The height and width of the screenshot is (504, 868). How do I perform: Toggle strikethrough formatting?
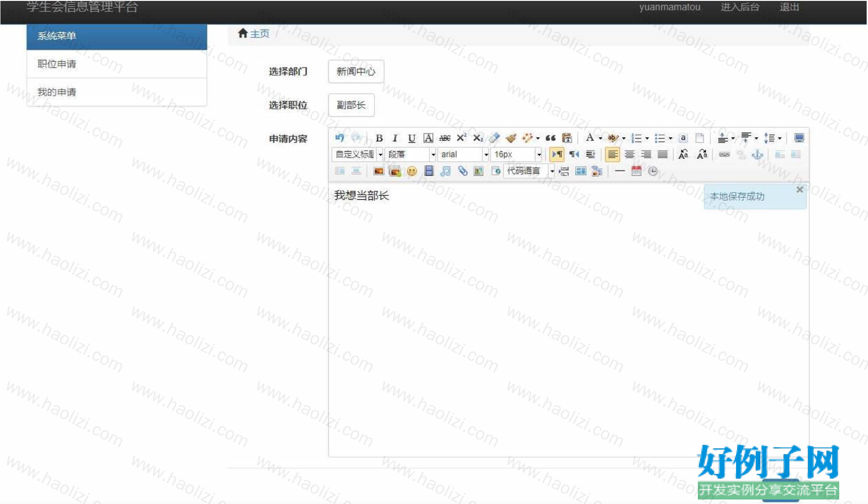click(445, 138)
